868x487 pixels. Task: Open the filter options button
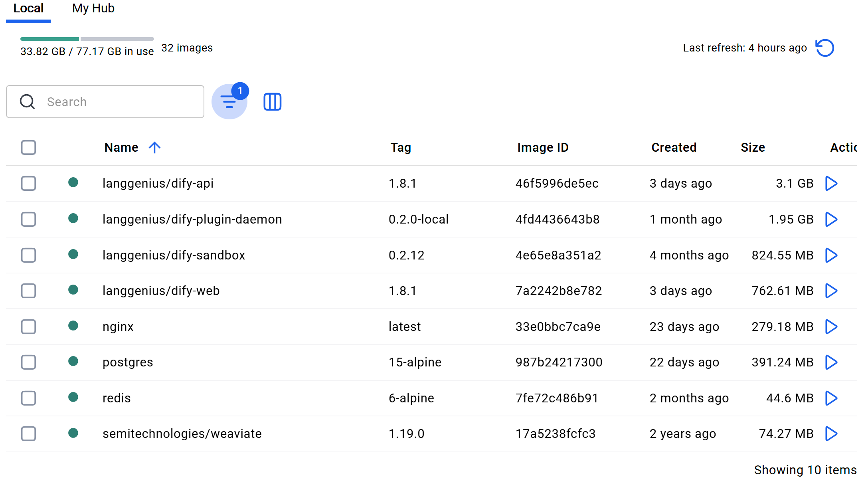click(229, 102)
